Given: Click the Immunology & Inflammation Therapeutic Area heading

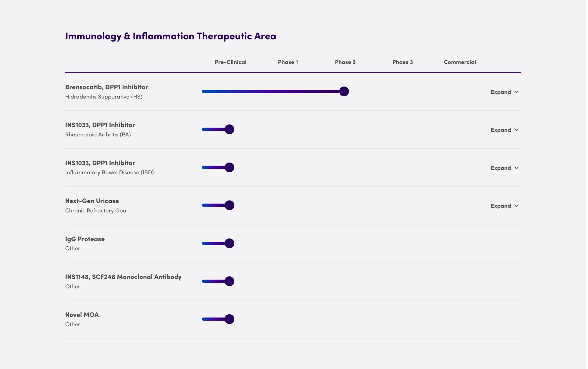Looking at the screenshot, I should [171, 36].
